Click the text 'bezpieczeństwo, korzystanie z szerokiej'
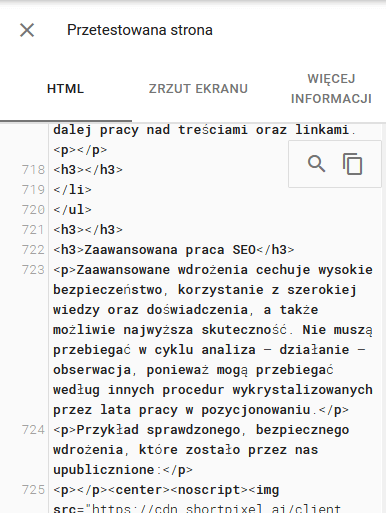The image size is (386, 513). (205, 290)
